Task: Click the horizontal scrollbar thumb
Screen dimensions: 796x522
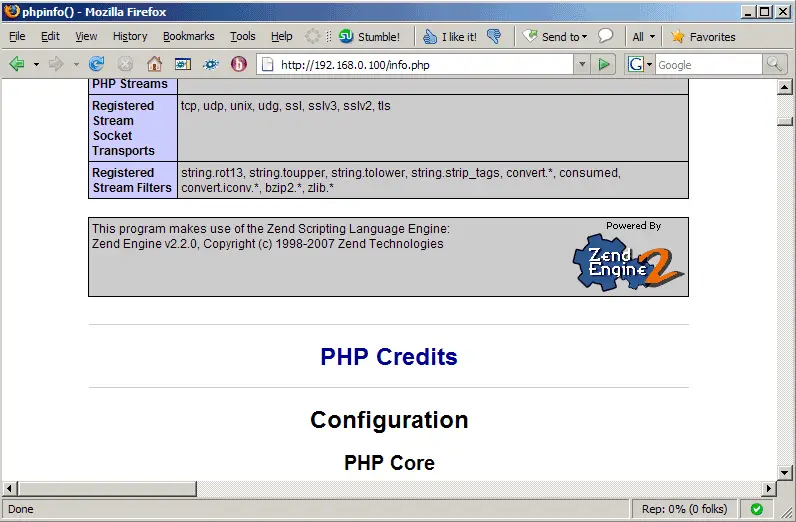Action: [107, 488]
